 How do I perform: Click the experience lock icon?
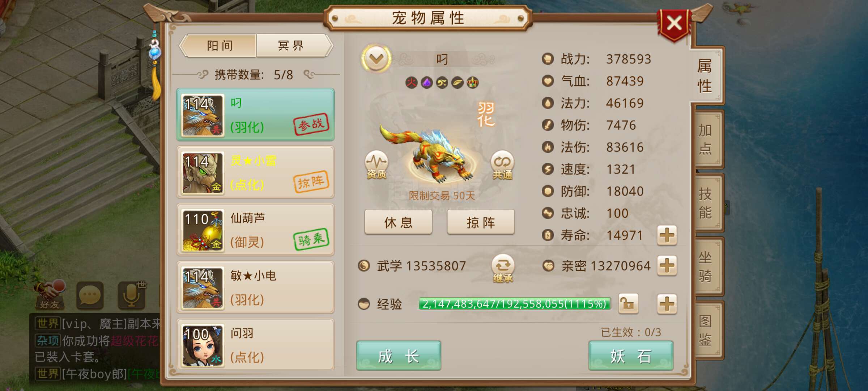[x=628, y=304]
